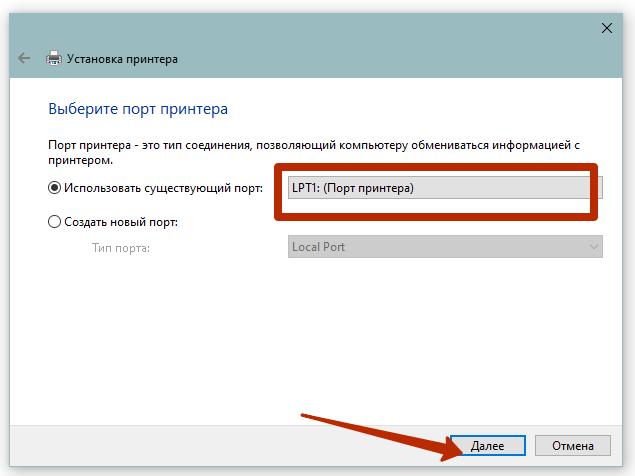Click the Тип порта: label
The image size is (635, 476).
[121, 247]
